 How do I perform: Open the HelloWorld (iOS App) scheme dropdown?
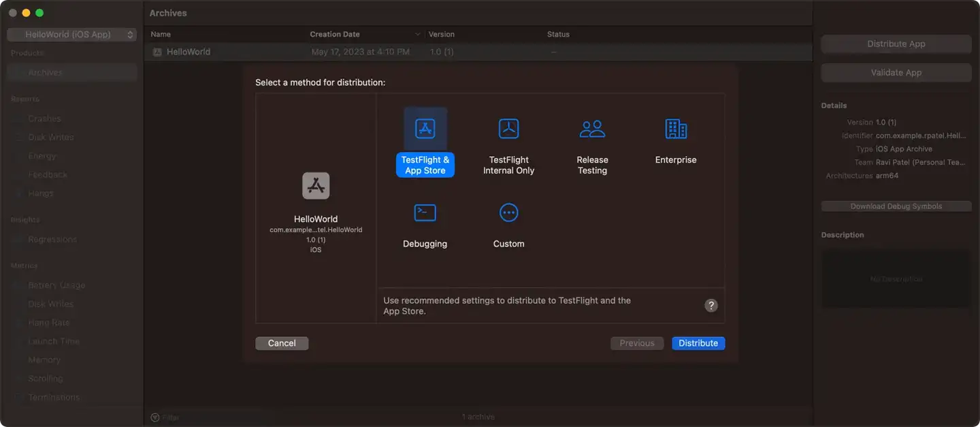coord(72,34)
